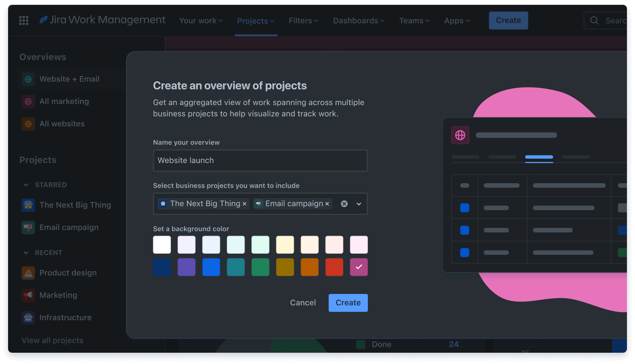635x364 pixels.
Task: Click the Website + Email globe icon
Action: tap(28, 79)
